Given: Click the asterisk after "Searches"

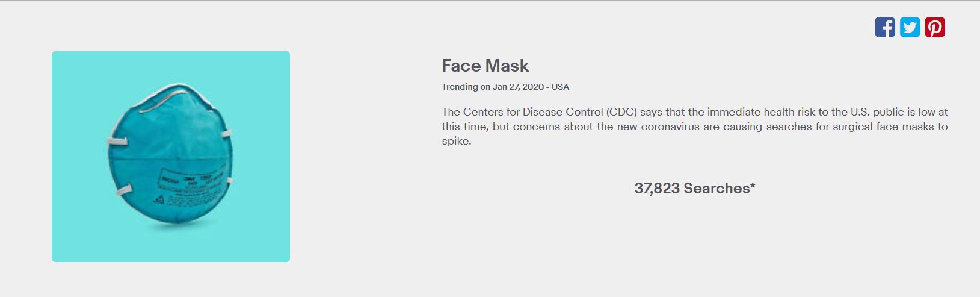Looking at the screenshot, I should (x=753, y=186).
